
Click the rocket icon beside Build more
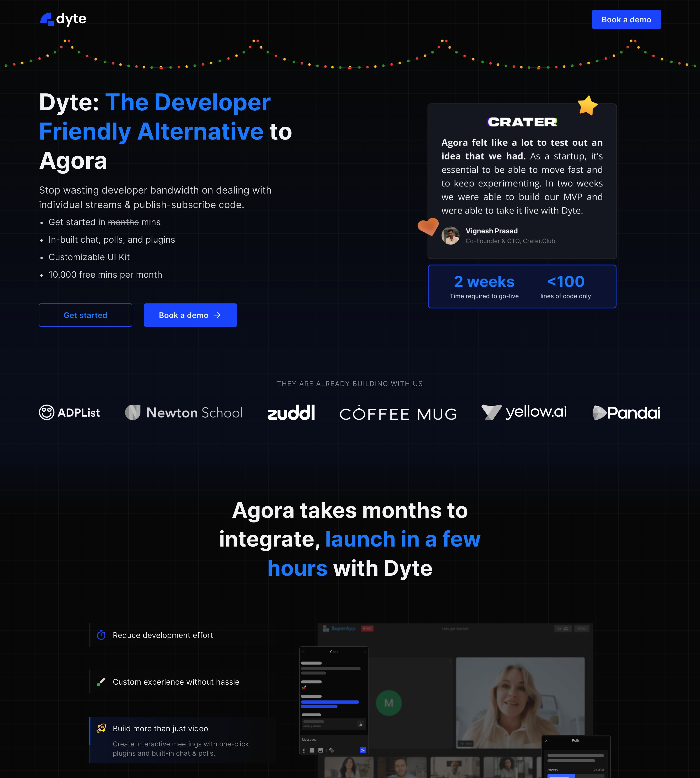click(x=101, y=728)
